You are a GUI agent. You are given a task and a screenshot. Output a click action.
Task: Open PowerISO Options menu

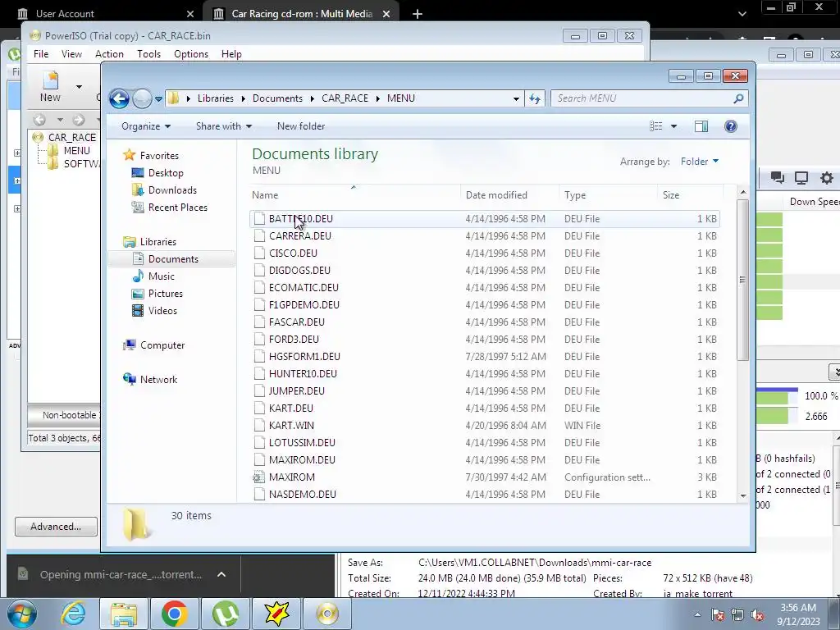(190, 54)
